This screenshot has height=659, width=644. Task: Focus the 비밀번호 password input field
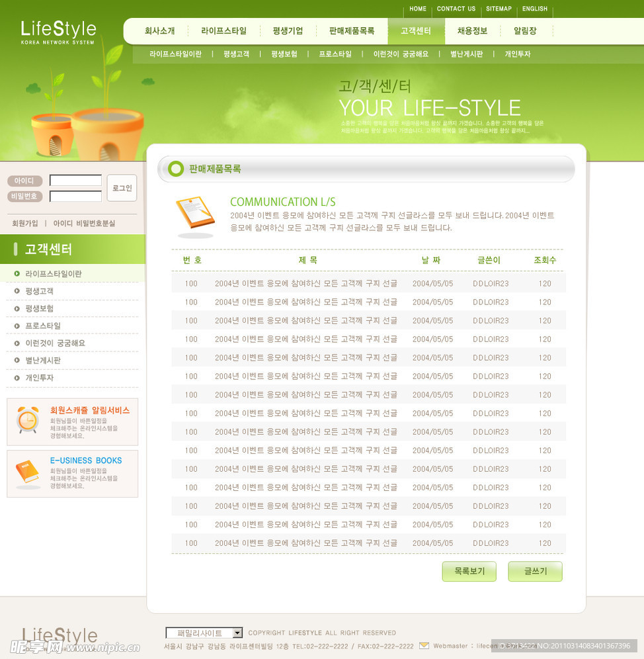75,197
